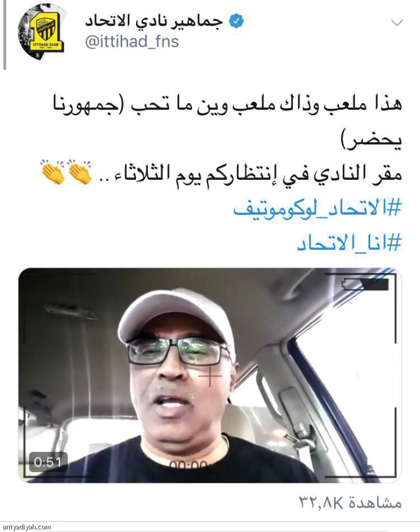Open the جماهير نادي الاتحاد display name
420x532 pixels.
point(154,21)
